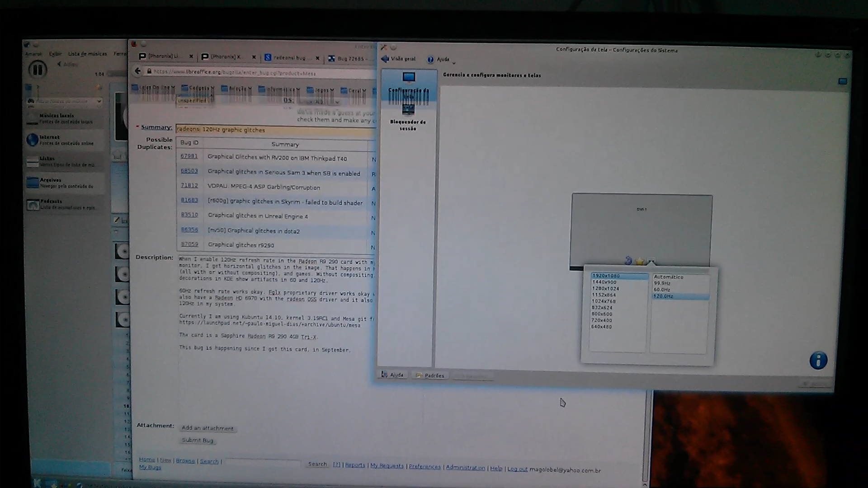Viewport: 868px width, 488px height.
Task: Switch to the radeonsi bug tab
Action: point(289,57)
